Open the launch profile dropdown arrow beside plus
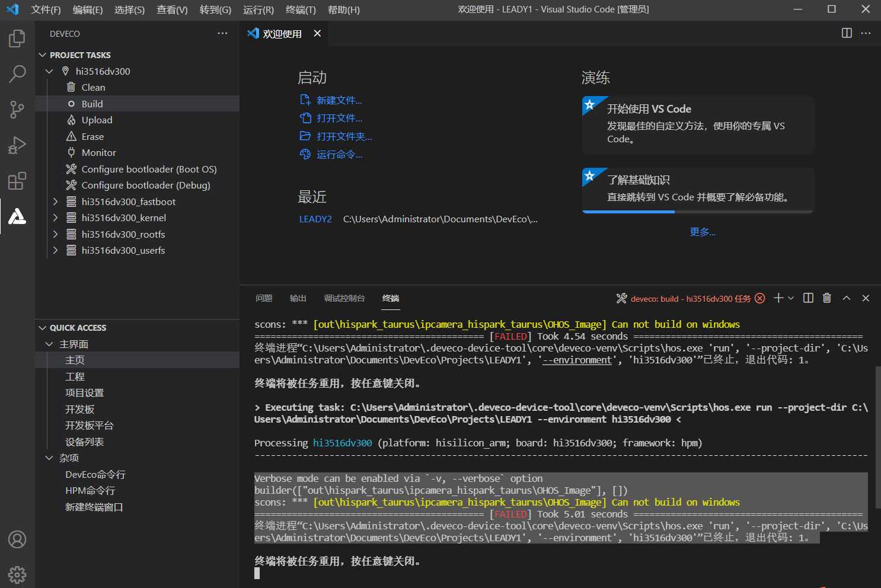This screenshot has width=881, height=588. pos(791,298)
